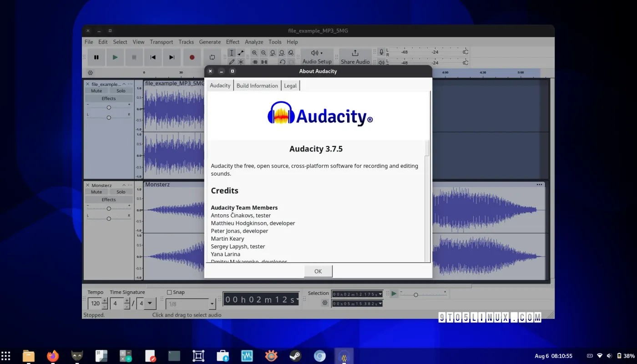Click OK in the About Audacity dialog
The width and height of the screenshot is (637, 364).
(x=318, y=271)
